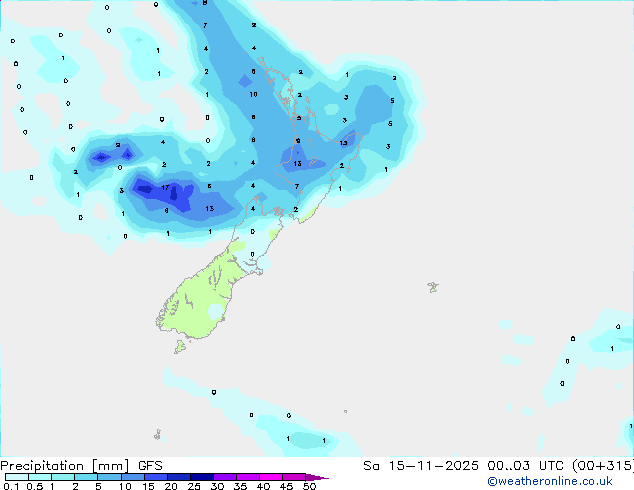
Task: Pick the 10–15 mm legend color box
Action: tap(132, 477)
